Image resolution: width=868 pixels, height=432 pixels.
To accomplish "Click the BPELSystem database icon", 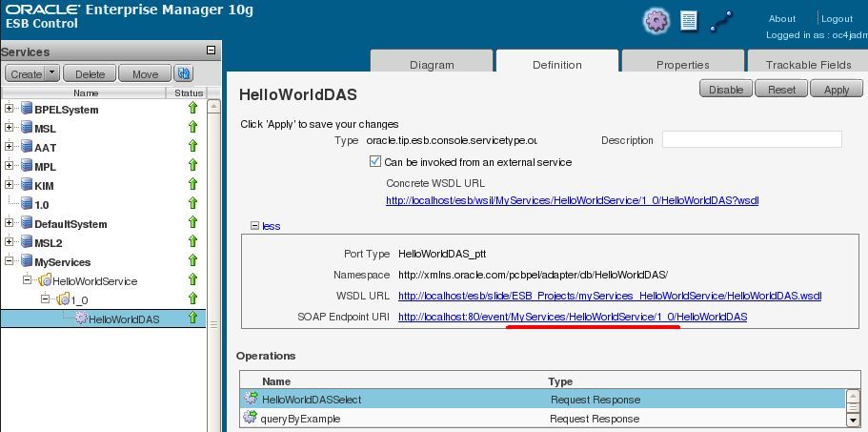I will [x=26, y=109].
